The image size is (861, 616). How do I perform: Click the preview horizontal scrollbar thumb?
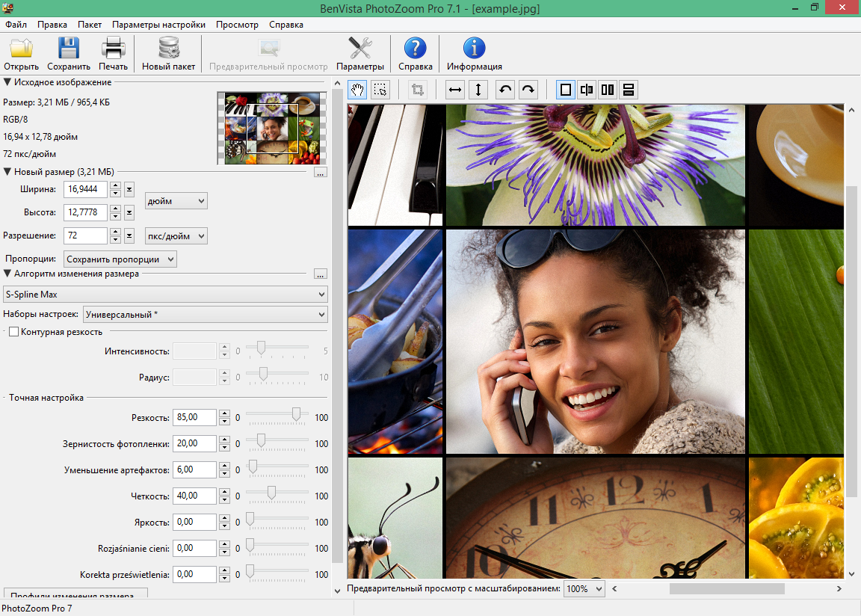click(726, 588)
